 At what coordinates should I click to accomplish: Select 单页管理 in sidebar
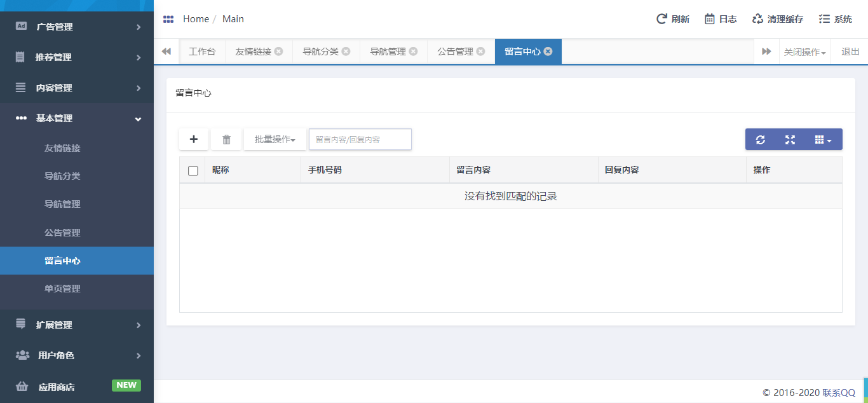pos(62,289)
